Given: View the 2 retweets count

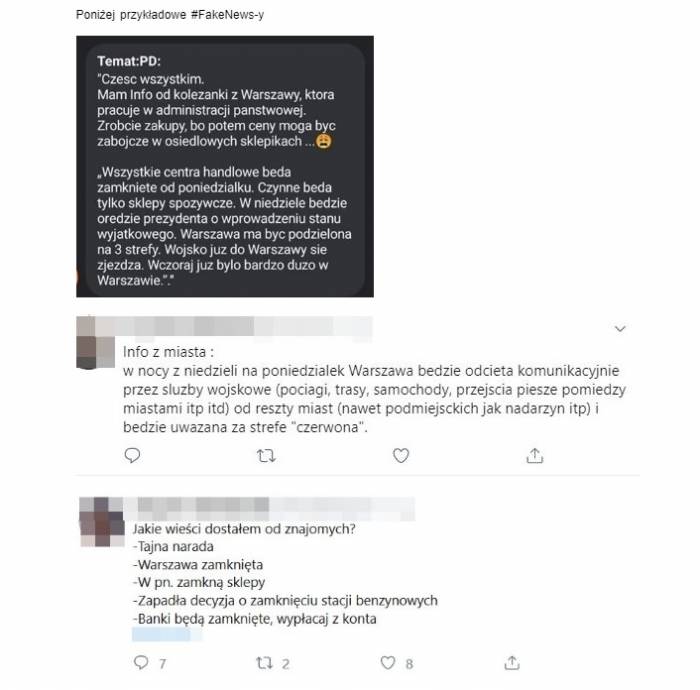Looking at the screenshot, I should pyautogui.click(x=286, y=664).
